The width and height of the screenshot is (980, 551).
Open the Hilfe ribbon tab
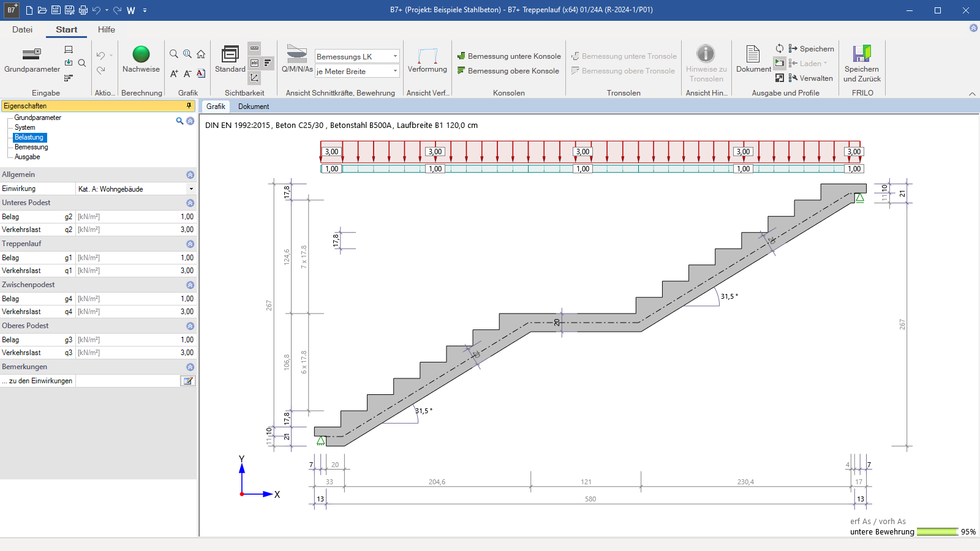[107, 29]
